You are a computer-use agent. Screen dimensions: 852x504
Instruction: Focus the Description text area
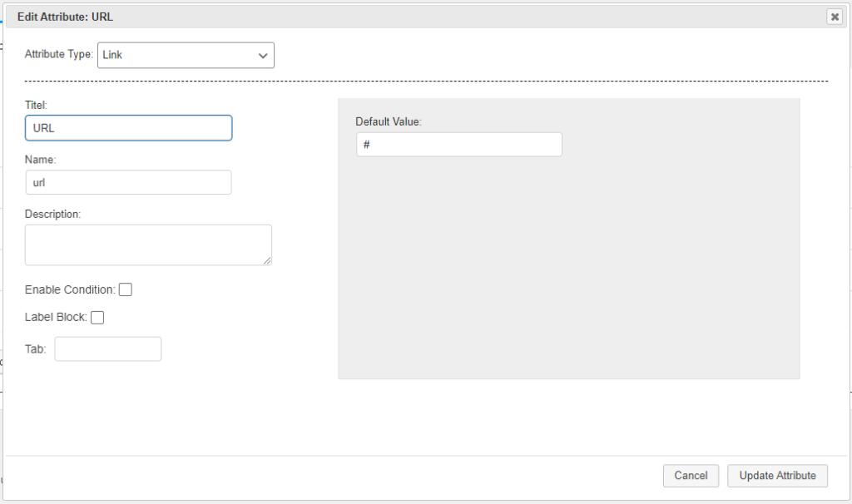[148, 245]
